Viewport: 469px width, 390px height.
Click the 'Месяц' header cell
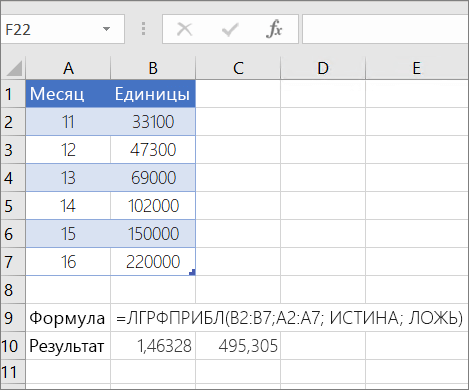[68, 94]
